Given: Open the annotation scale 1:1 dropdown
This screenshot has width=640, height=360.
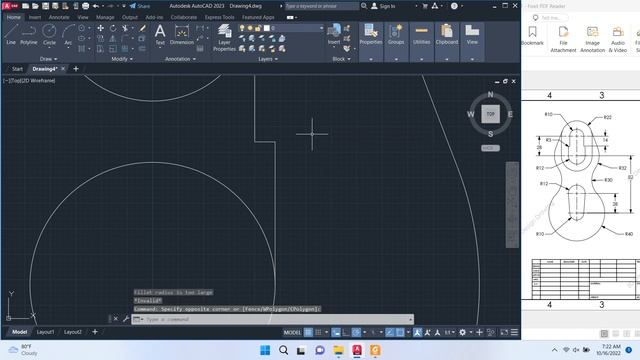Looking at the screenshot, I should coord(449,332).
